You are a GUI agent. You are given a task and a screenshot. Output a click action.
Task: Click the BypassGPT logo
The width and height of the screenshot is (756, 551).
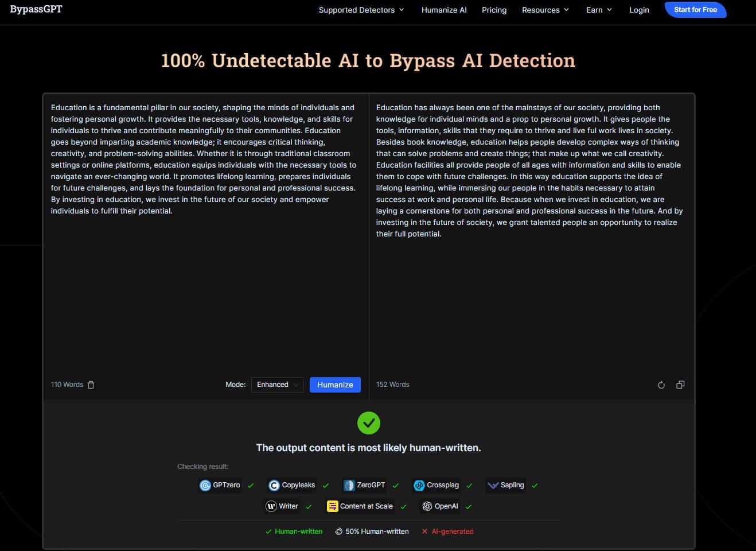[36, 9]
